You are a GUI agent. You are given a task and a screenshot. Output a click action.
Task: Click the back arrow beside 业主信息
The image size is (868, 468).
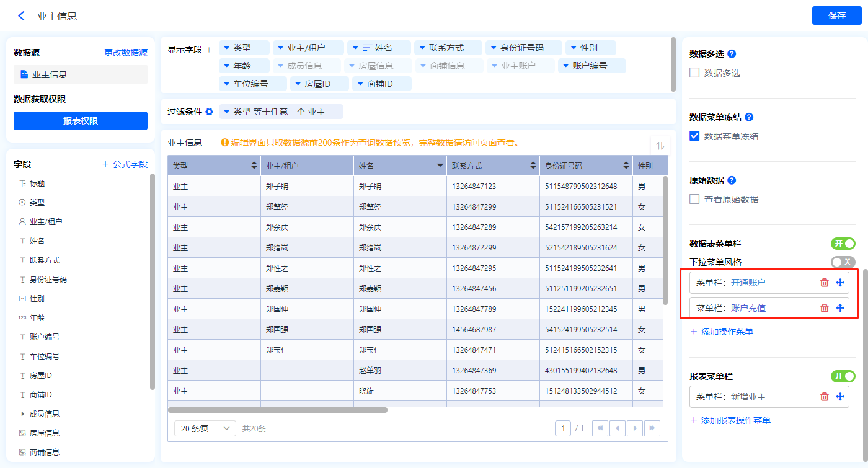22,16
